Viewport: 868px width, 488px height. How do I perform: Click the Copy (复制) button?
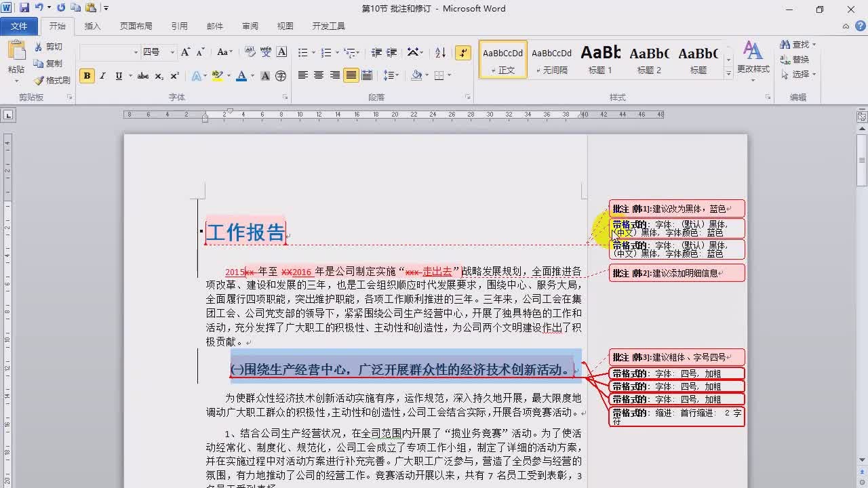point(49,63)
